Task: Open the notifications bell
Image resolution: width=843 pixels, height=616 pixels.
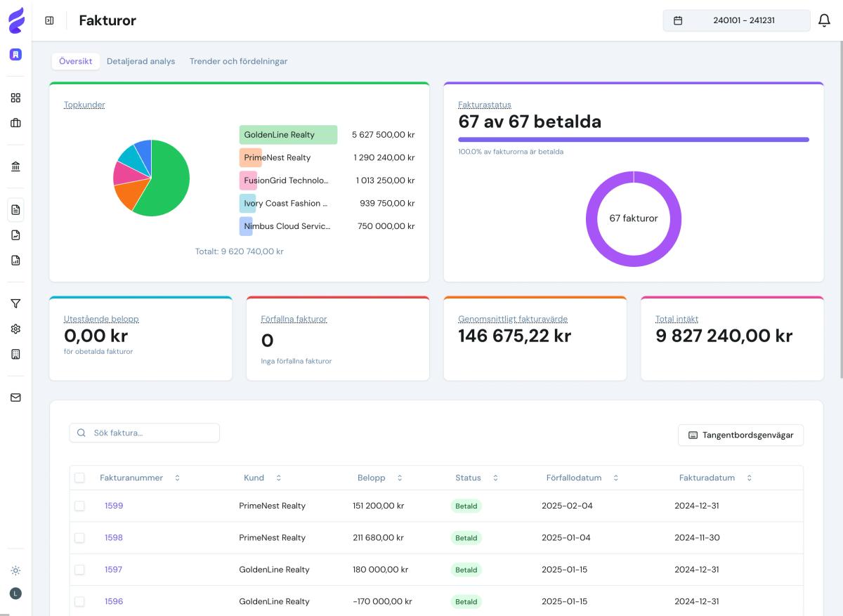Action: [x=825, y=20]
